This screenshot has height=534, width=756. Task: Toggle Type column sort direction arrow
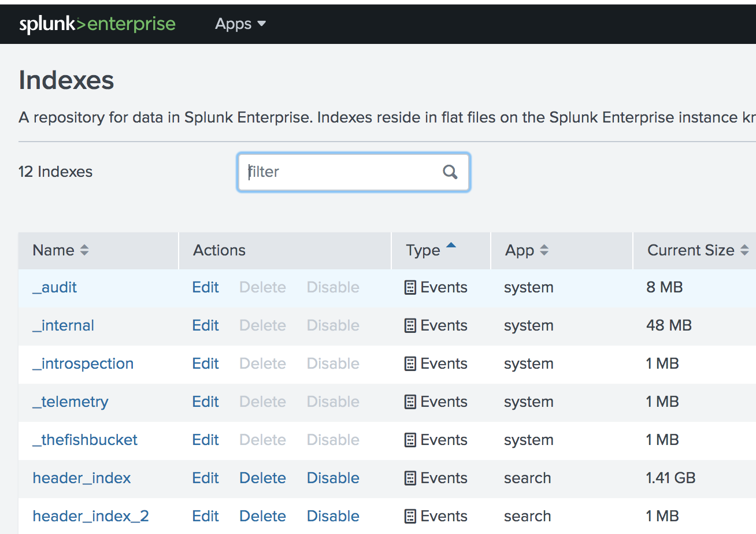[451, 246]
